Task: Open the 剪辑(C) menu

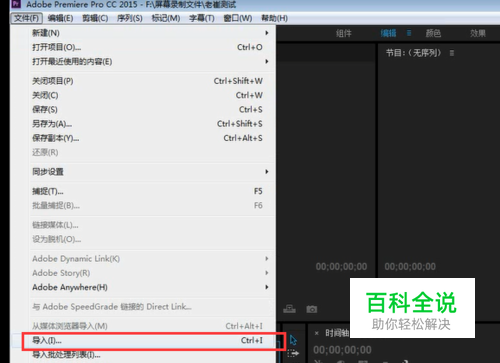Action: [95, 18]
